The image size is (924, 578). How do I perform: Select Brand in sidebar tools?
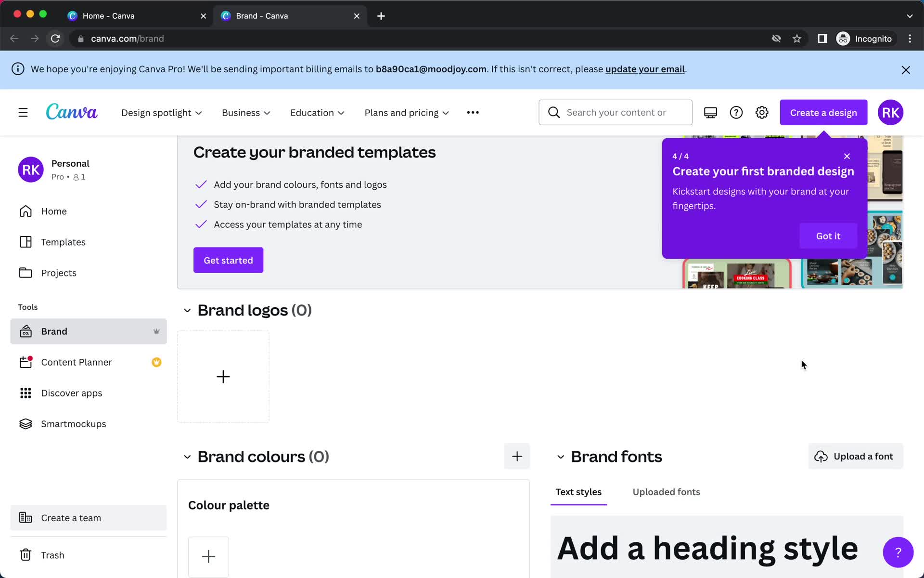point(89,331)
